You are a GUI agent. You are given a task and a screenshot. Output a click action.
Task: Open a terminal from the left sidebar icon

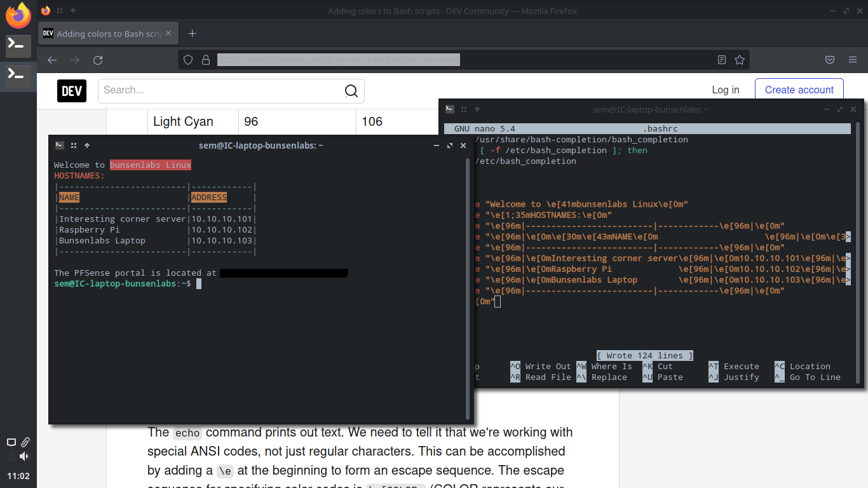click(x=18, y=46)
